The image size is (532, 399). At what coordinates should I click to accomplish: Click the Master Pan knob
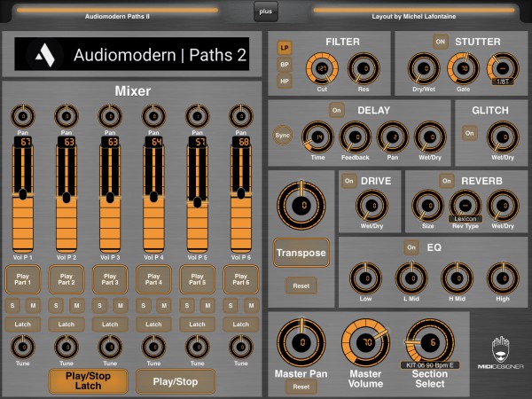301,342
